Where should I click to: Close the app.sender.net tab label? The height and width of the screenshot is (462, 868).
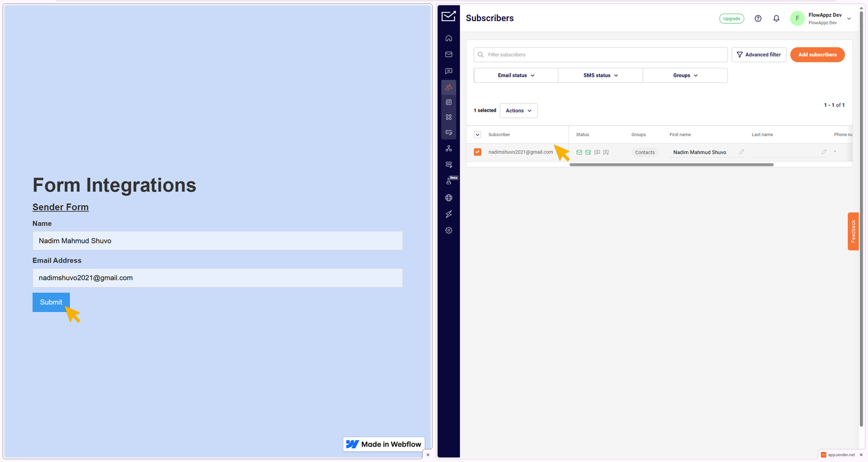[861, 455]
